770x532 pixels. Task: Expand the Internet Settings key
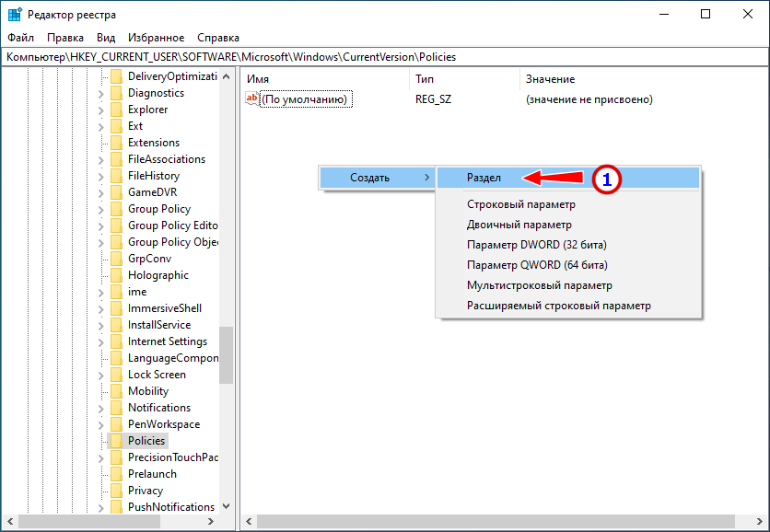click(100, 342)
